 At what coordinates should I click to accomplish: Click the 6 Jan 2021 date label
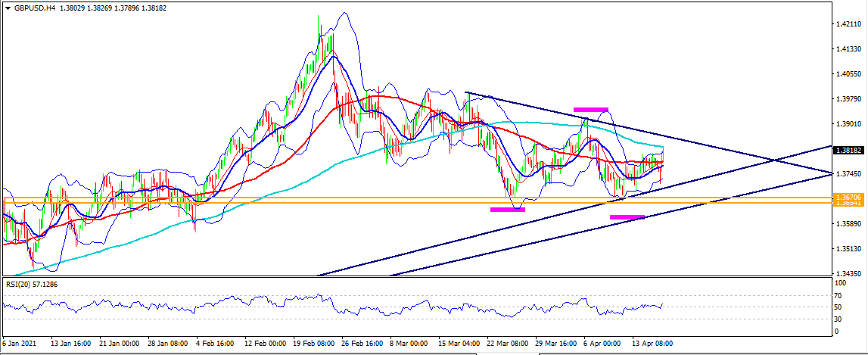click(x=18, y=344)
